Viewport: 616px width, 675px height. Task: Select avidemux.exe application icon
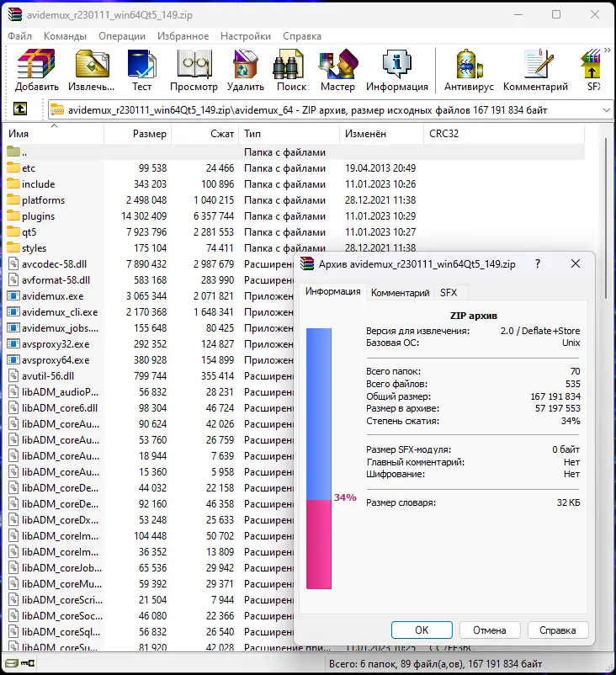(x=13, y=295)
